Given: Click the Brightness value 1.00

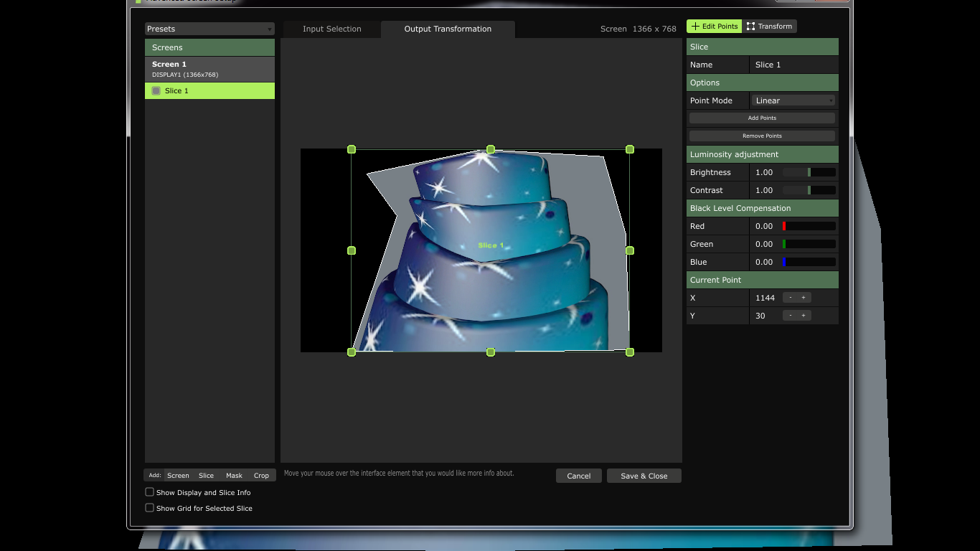Looking at the screenshot, I should click(x=764, y=172).
